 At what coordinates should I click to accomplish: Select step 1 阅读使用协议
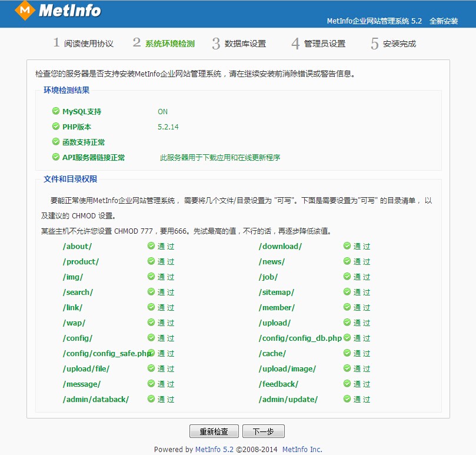83,43
